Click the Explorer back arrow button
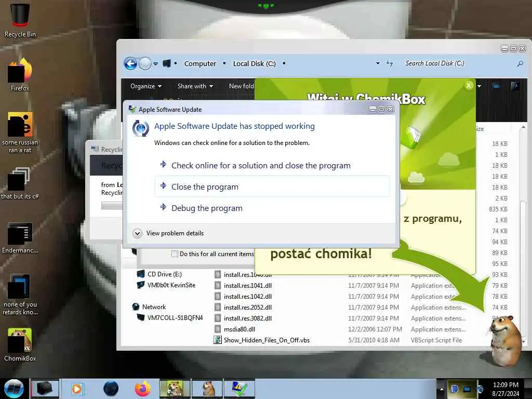 pos(130,63)
